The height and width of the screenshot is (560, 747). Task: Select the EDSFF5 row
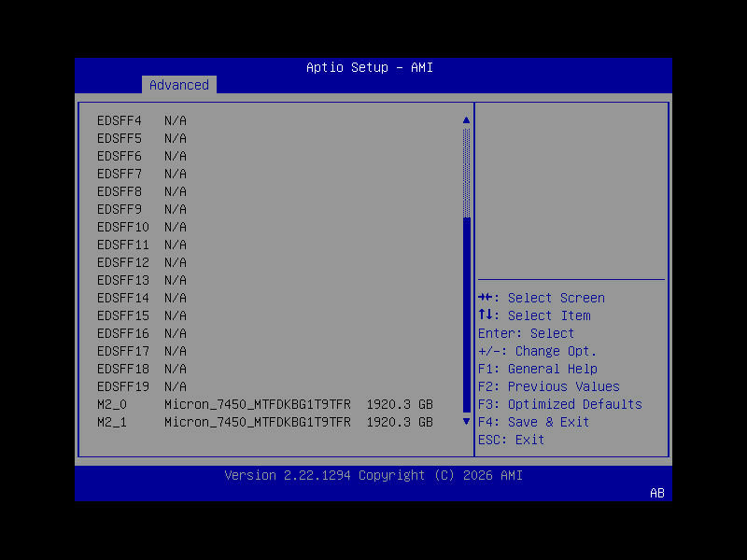click(142, 138)
